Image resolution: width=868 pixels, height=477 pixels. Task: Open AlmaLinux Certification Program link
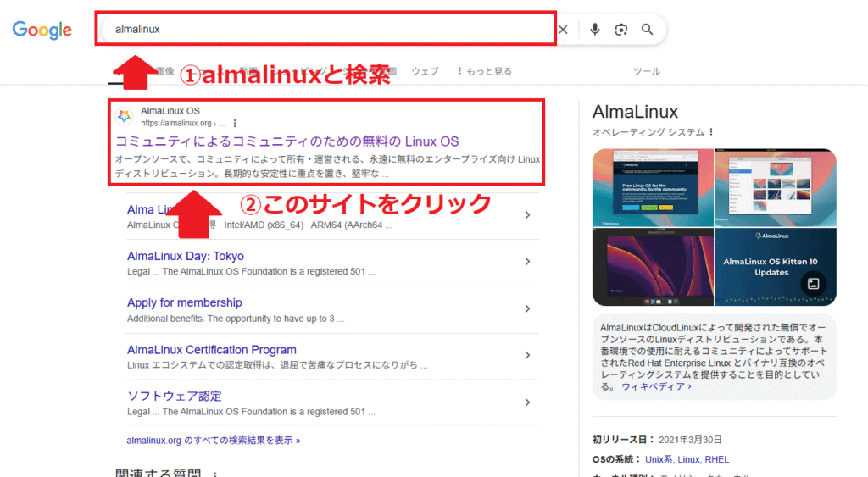click(x=211, y=350)
